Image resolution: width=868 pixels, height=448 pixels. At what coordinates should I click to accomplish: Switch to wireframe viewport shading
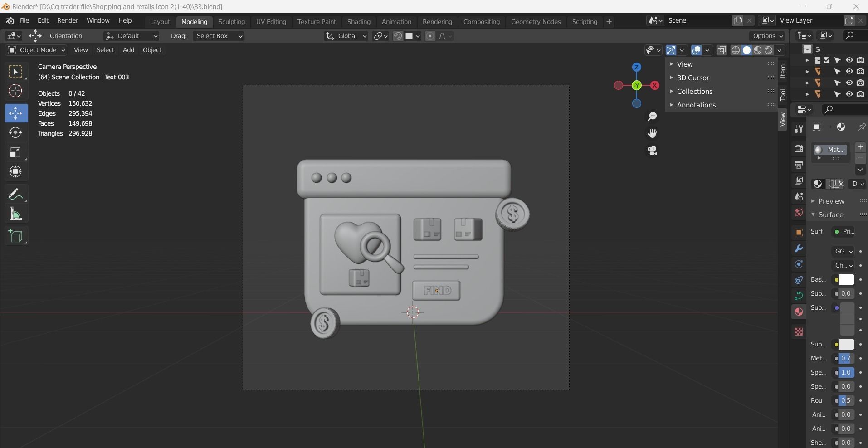click(736, 50)
